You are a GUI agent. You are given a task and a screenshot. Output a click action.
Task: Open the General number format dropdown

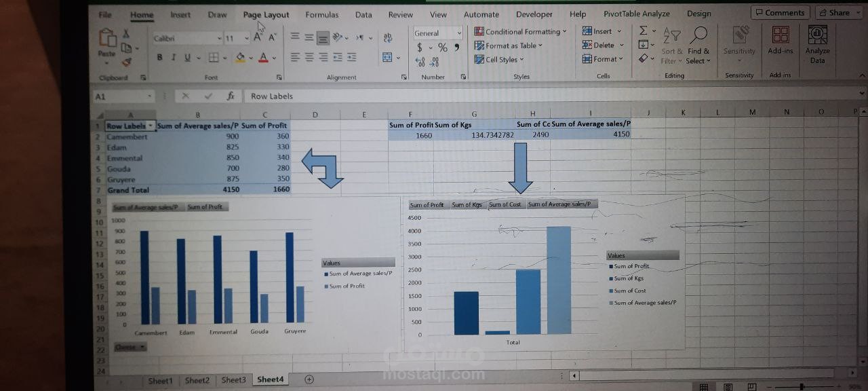point(459,33)
